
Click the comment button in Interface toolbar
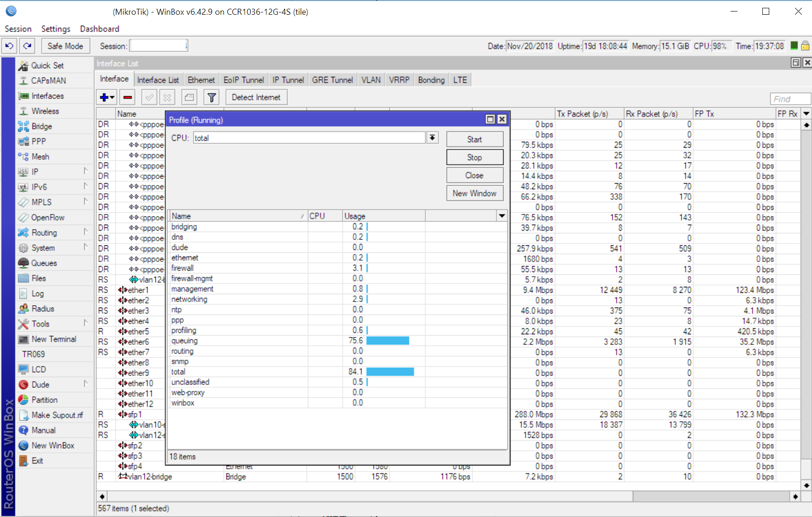(x=189, y=97)
